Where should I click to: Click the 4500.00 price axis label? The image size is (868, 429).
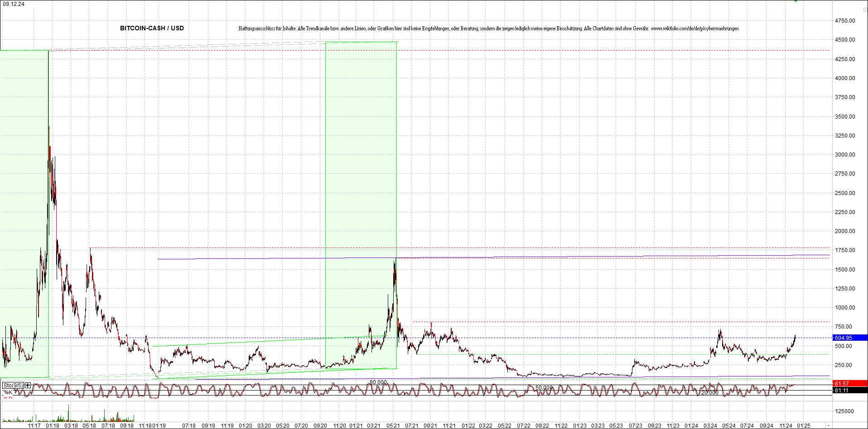coord(845,40)
